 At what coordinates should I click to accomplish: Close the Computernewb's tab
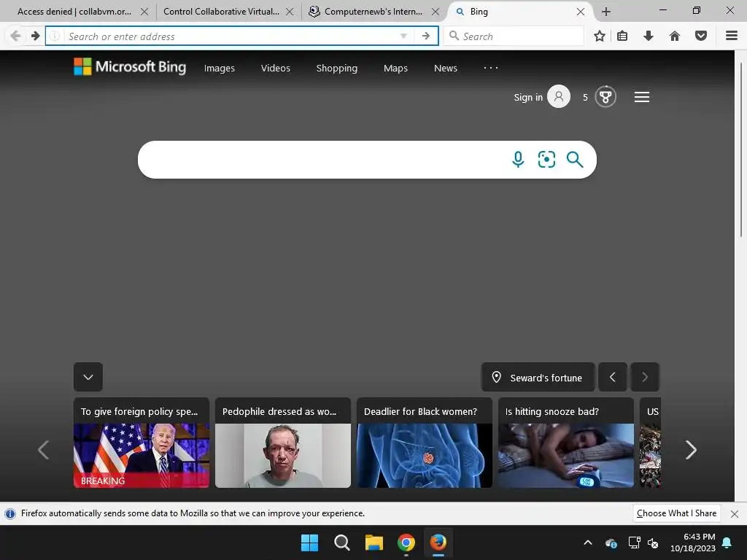(x=436, y=12)
